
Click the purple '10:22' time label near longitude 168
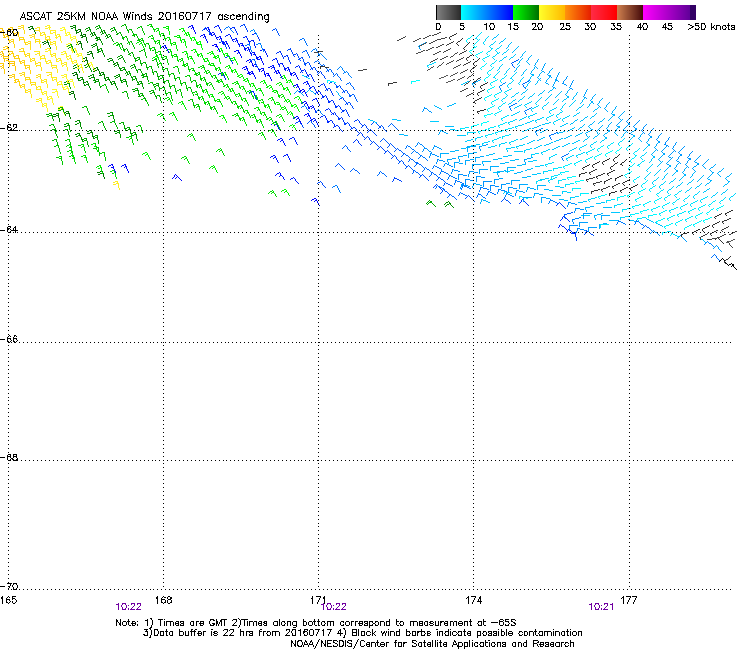click(128, 607)
